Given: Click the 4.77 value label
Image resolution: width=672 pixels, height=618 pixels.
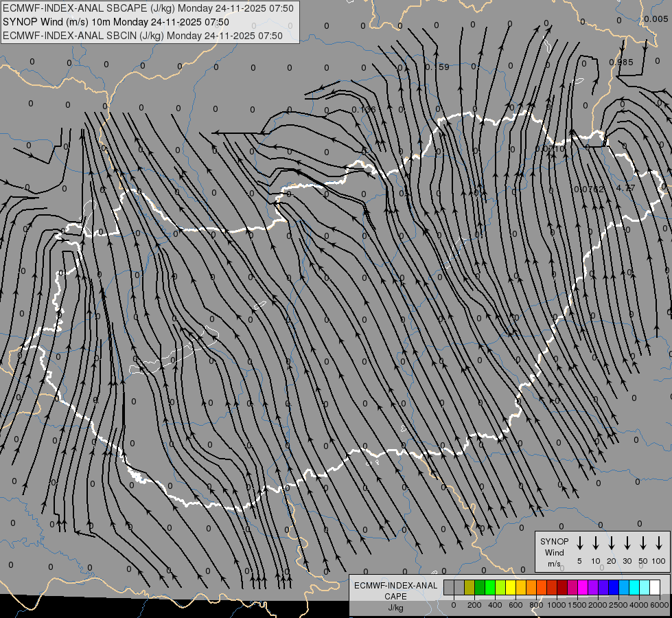Looking at the screenshot, I should pyautogui.click(x=626, y=188).
